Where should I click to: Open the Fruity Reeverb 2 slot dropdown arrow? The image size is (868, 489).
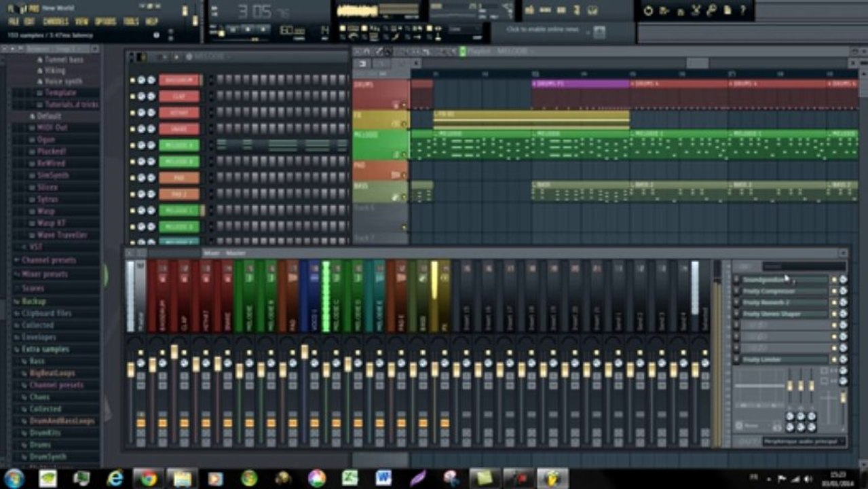[x=736, y=303]
